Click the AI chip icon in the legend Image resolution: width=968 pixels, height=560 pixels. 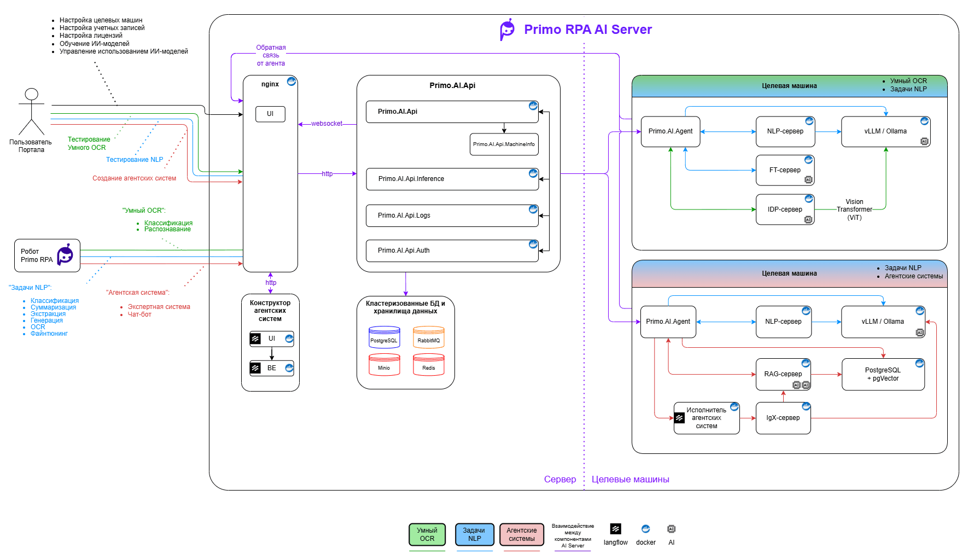(671, 529)
